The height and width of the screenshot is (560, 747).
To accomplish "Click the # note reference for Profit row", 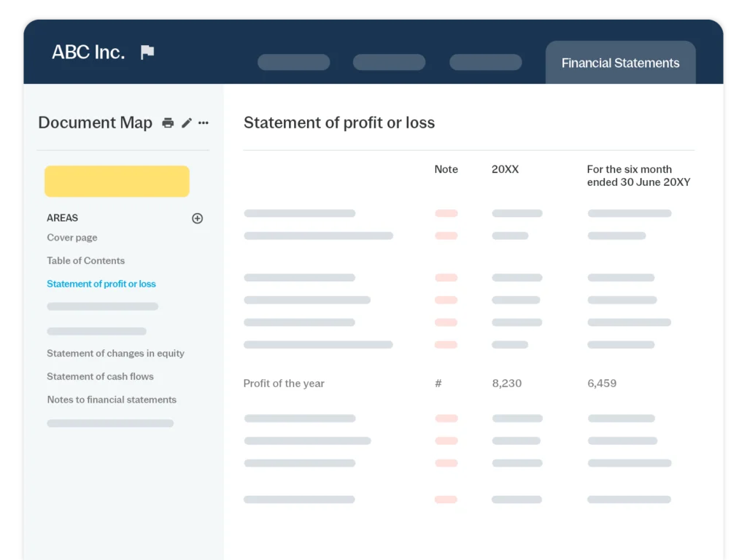I will click(438, 384).
